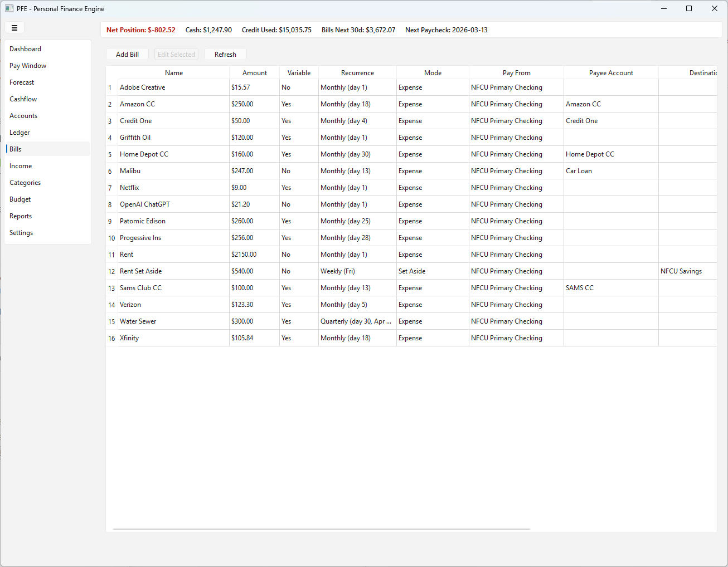The height and width of the screenshot is (567, 728).
Task: View the Reports section
Action: (21, 216)
